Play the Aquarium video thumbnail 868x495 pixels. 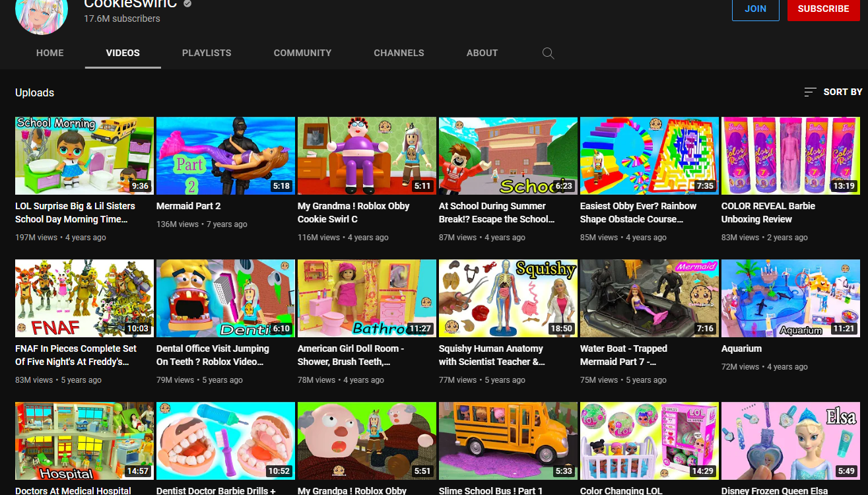791,298
